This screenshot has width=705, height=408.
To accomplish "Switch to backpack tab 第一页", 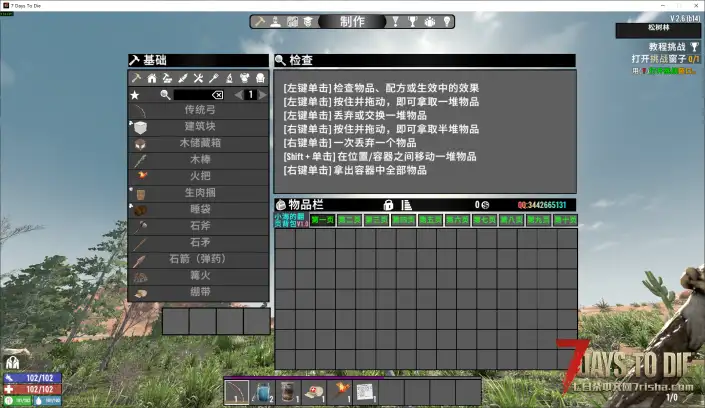I will click(322, 220).
